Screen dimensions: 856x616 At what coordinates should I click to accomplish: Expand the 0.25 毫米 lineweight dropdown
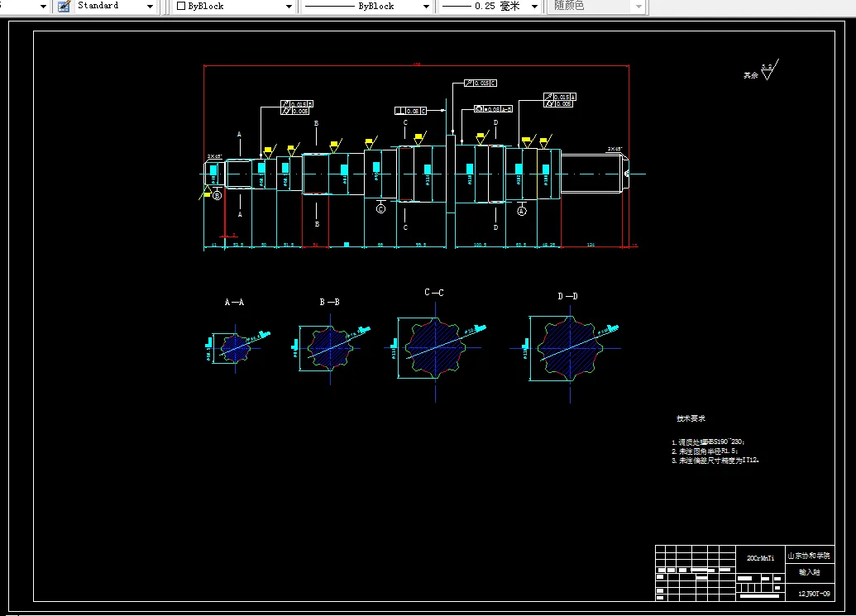click(x=534, y=6)
